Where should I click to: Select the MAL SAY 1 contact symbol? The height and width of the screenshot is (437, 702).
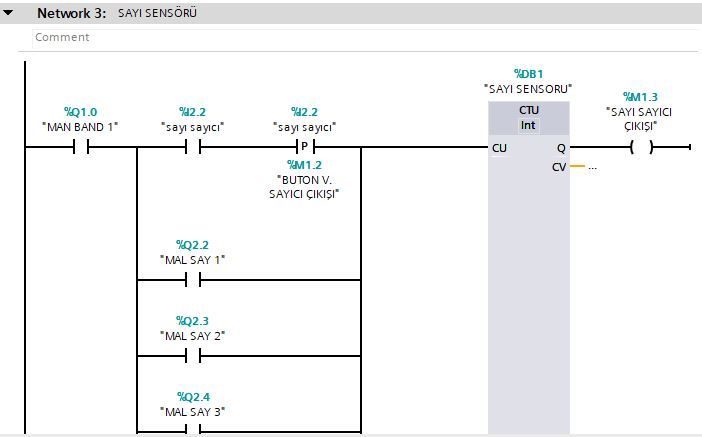[x=192, y=280]
